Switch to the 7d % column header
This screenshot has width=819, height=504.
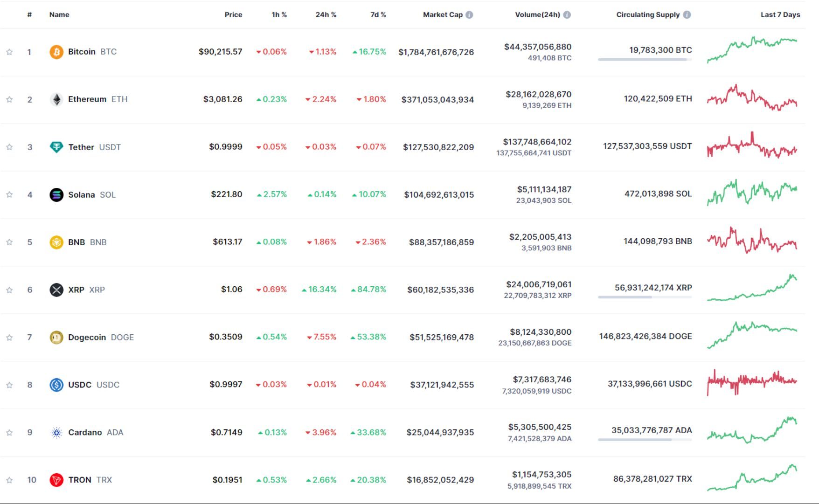[x=378, y=14]
